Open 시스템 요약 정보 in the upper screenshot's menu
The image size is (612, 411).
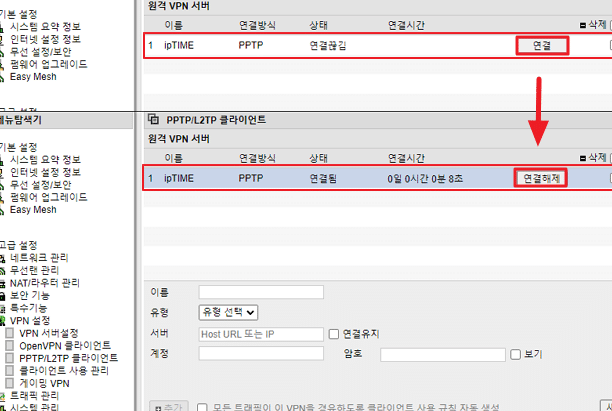coord(45,27)
